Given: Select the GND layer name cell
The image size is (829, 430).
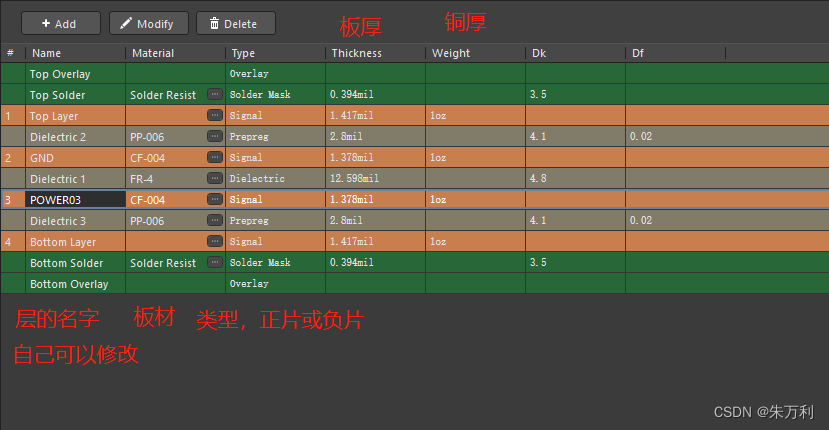Looking at the screenshot, I should 76,158.
